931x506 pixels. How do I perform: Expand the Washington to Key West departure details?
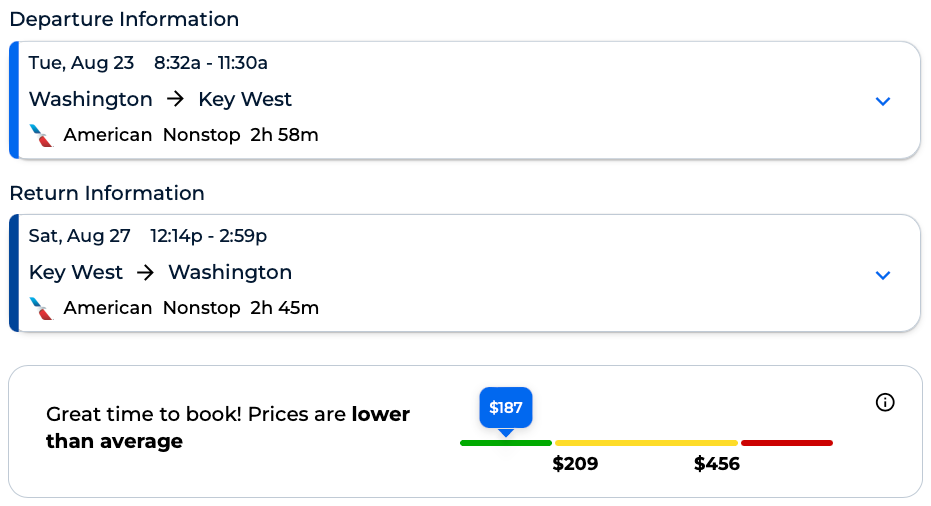pos(883,101)
